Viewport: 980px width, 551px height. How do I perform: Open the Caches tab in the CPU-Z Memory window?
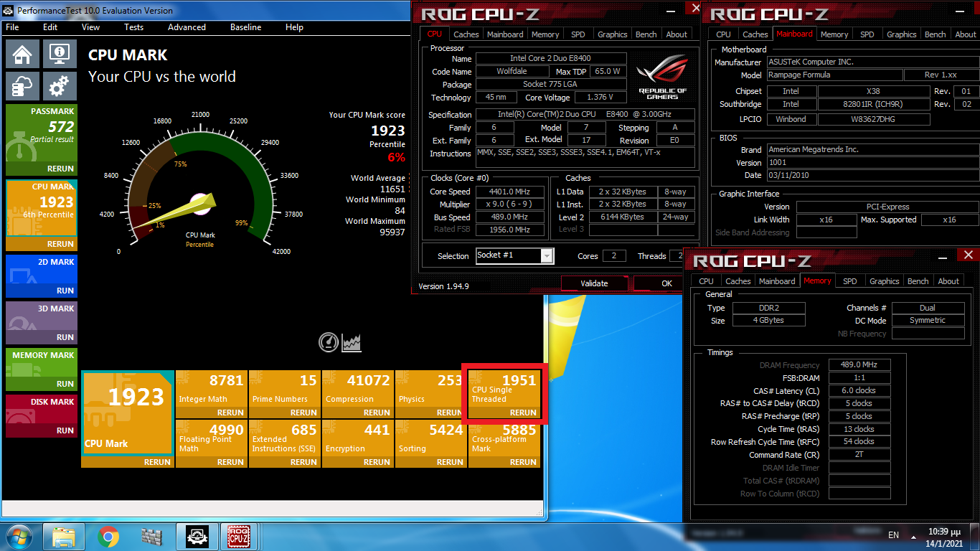pyautogui.click(x=738, y=281)
